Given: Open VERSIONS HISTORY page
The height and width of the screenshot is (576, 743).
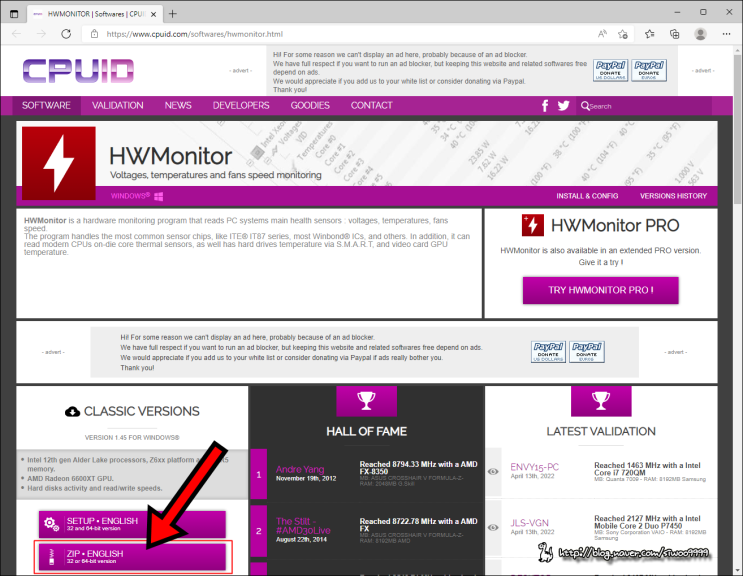Looking at the screenshot, I should [673, 196].
